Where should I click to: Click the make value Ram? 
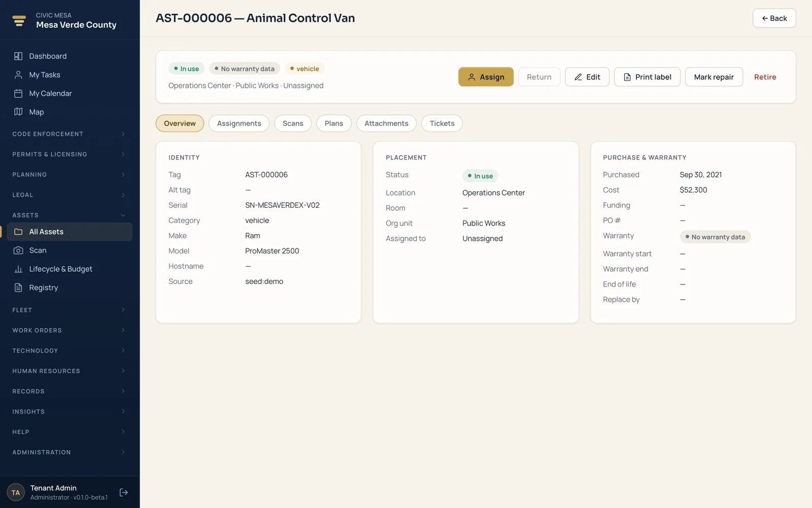(252, 236)
